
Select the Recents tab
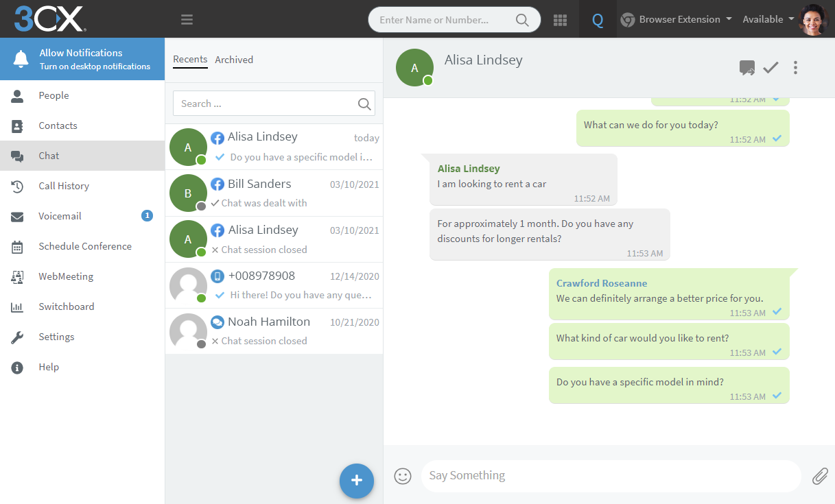pos(190,60)
